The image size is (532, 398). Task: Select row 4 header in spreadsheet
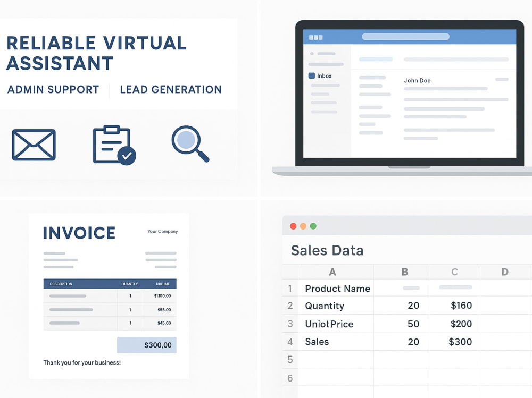[x=290, y=342]
